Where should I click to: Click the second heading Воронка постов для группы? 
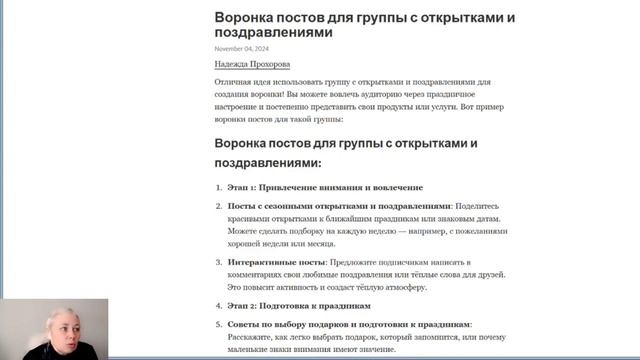coord(346,153)
